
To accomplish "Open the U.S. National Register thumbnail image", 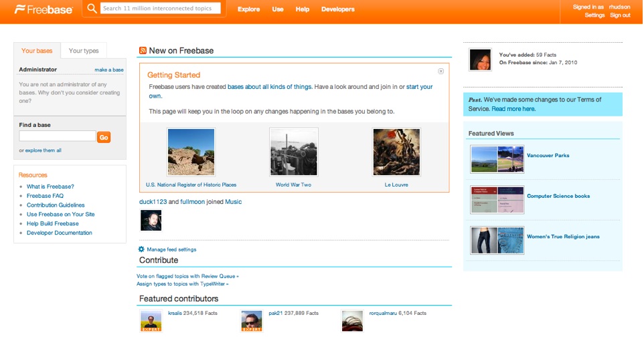I will click(x=191, y=152).
